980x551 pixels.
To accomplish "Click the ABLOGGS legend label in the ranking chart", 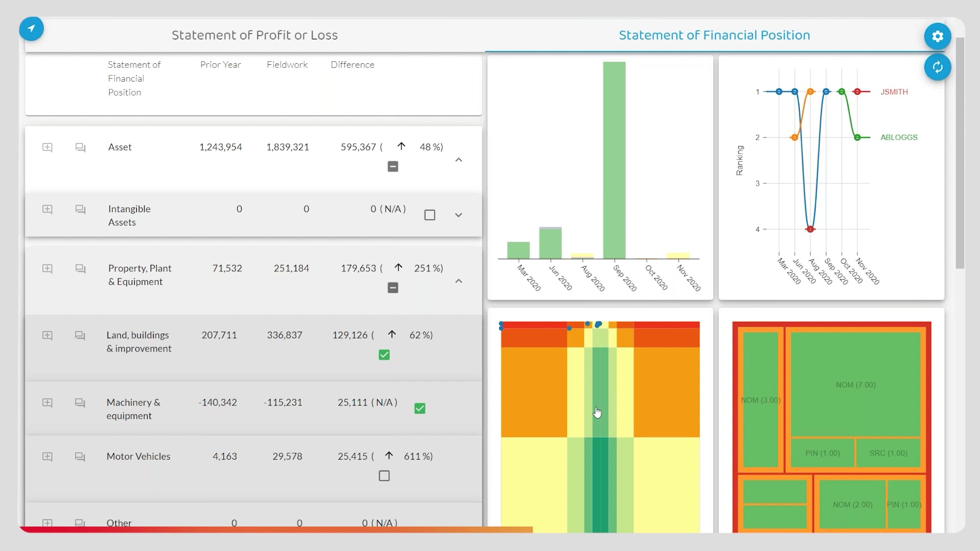I will (899, 137).
